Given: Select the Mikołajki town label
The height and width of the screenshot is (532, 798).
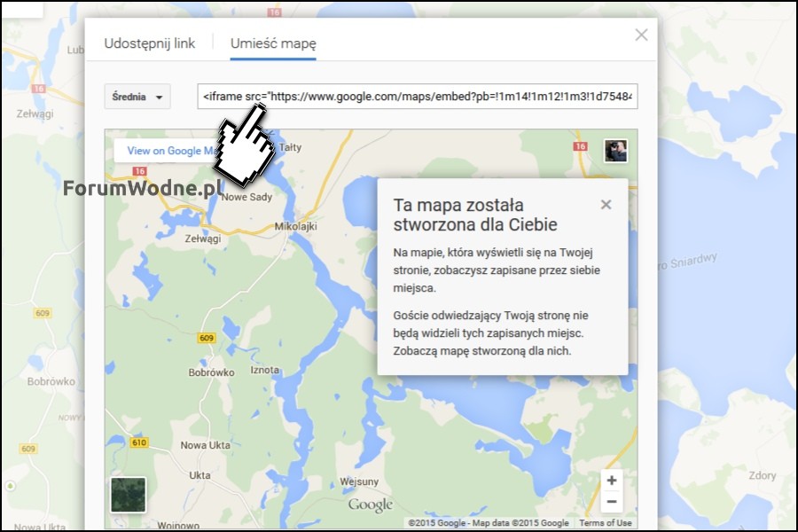Looking at the screenshot, I should pos(295,226).
